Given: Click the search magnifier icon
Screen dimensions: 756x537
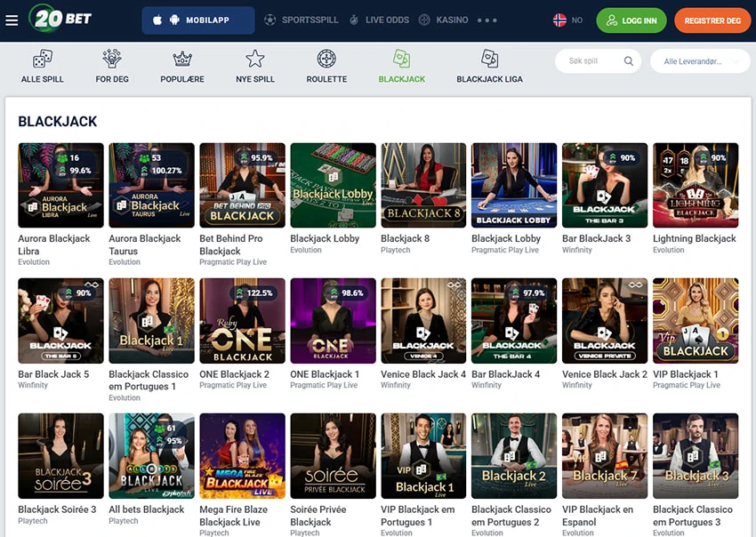Looking at the screenshot, I should click(629, 62).
